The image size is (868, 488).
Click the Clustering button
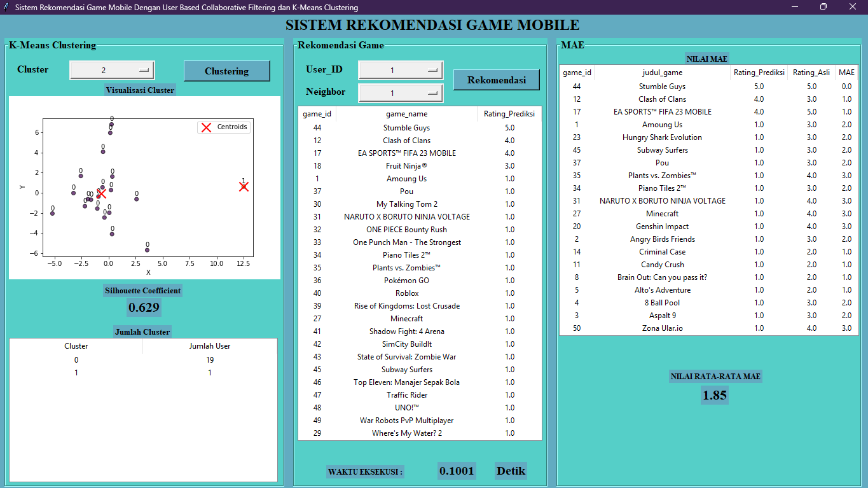(226, 71)
